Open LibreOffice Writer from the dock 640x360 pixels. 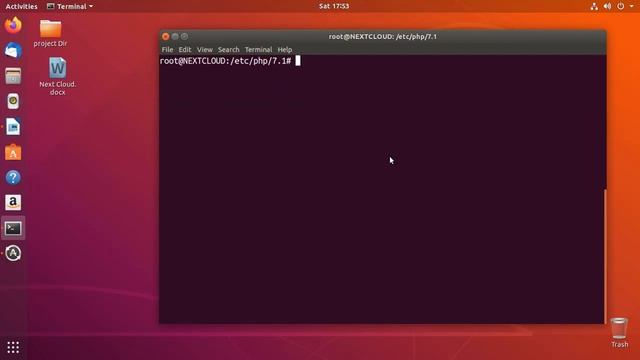(x=13, y=127)
